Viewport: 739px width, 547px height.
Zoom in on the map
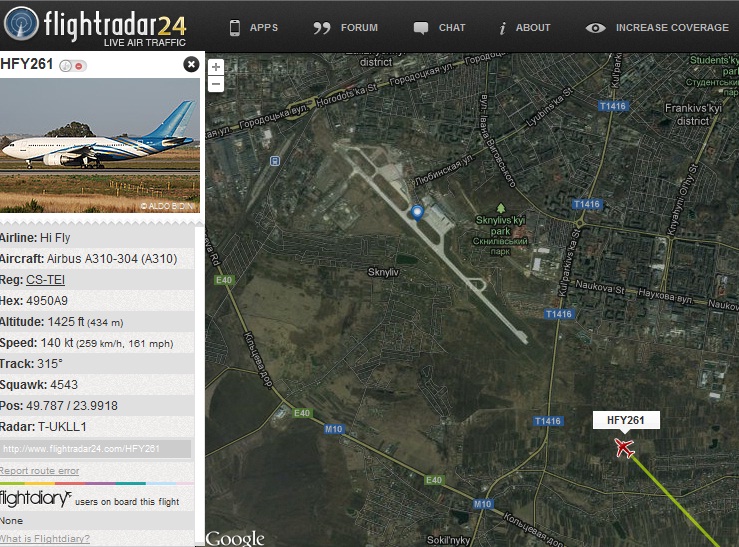click(216, 67)
